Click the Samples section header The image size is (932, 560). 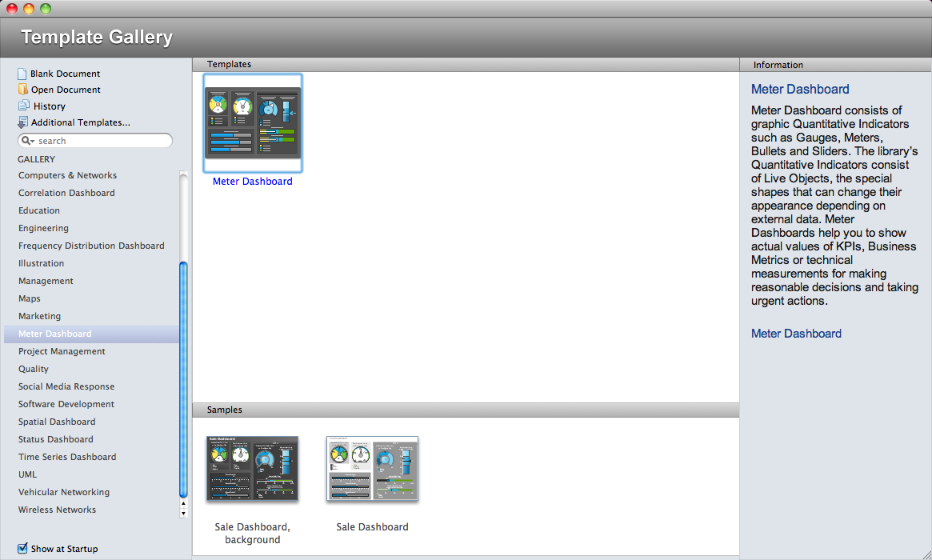tap(466, 410)
